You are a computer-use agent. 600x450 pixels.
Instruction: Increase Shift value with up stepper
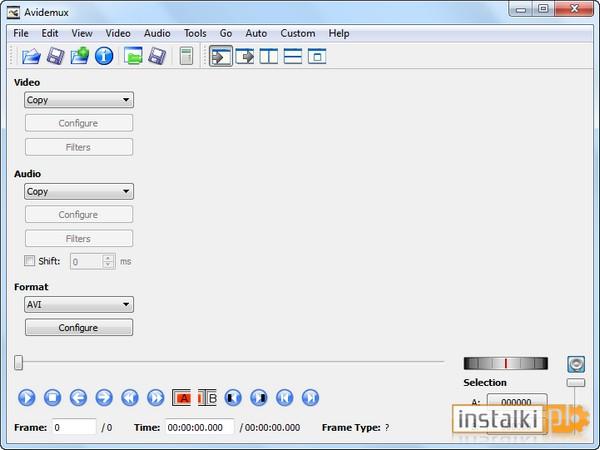tap(108, 258)
